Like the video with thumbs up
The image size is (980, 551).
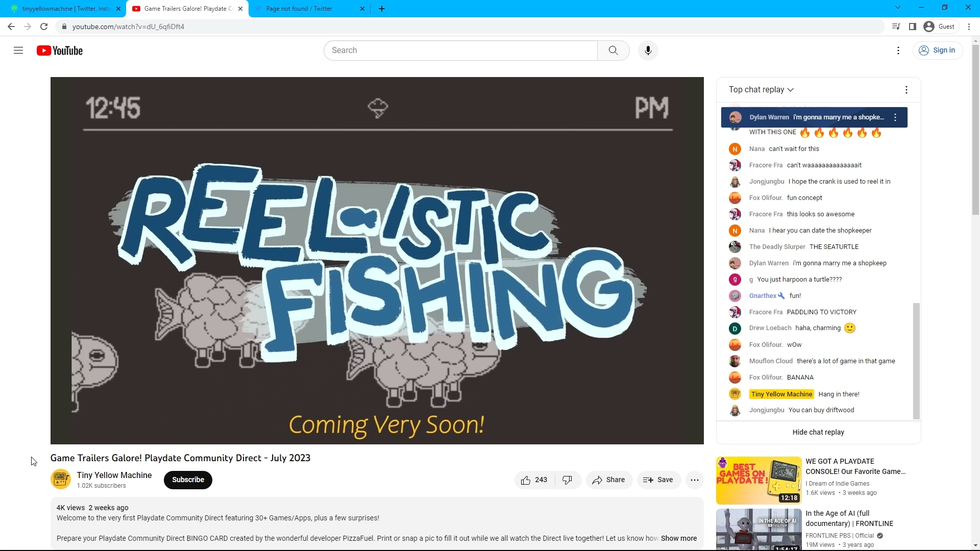(x=534, y=480)
